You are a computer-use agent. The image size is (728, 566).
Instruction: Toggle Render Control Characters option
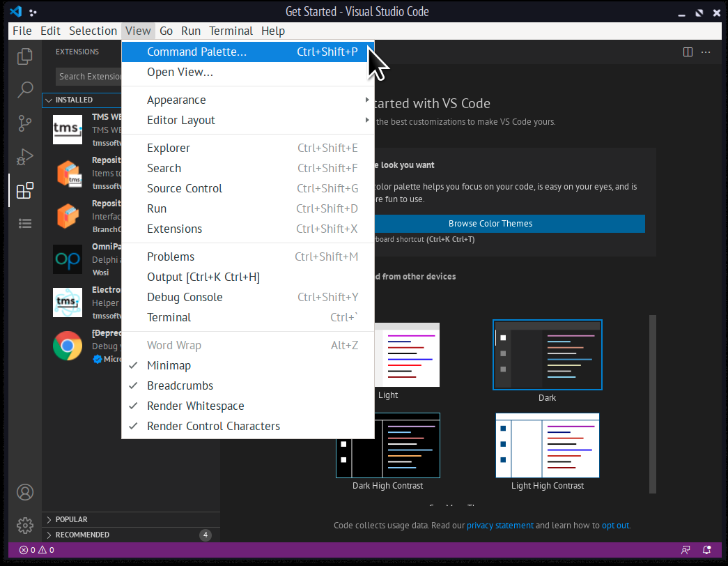click(x=248, y=426)
